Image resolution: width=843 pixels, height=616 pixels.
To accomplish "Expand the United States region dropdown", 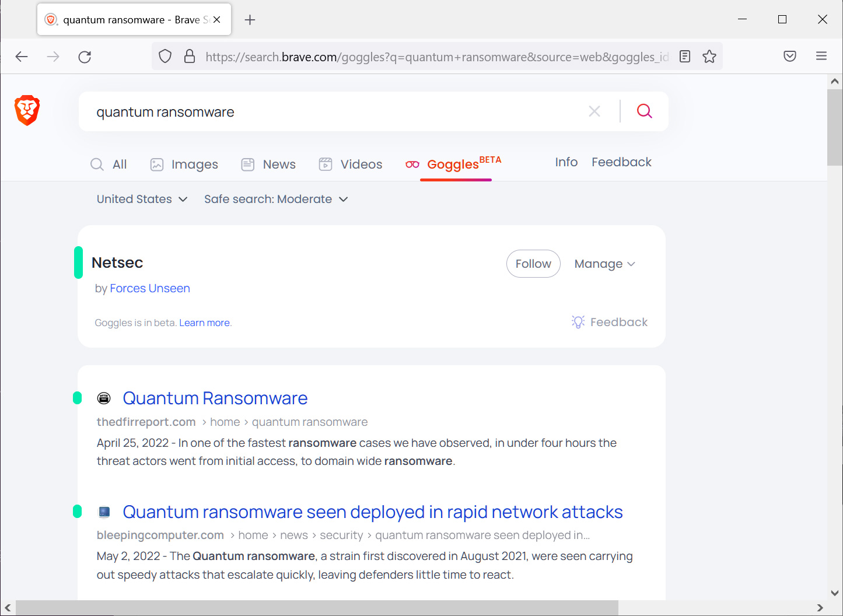I will [142, 199].
